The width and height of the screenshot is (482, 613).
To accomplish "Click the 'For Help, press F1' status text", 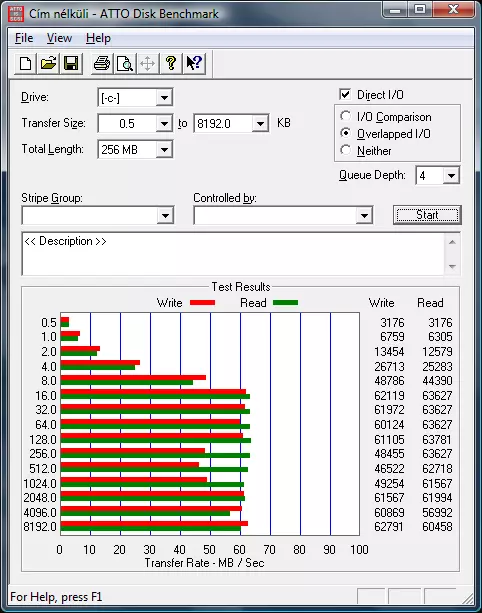I will coord(56,597).
